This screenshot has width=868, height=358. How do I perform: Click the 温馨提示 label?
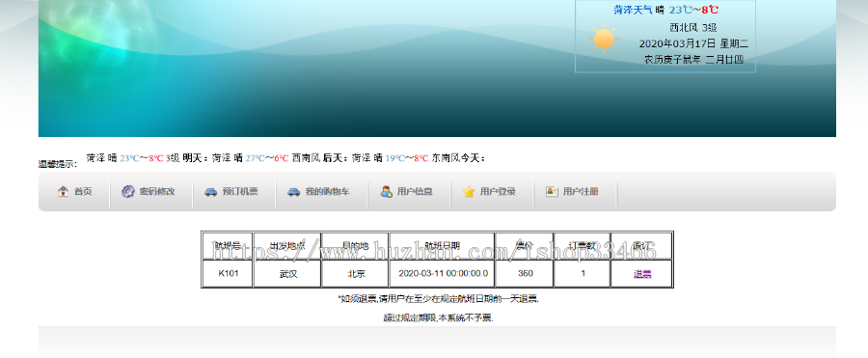coord(58,164)
